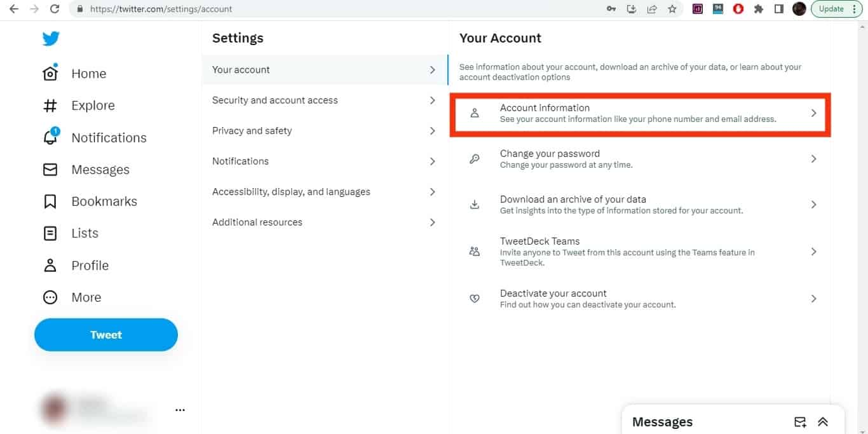Click the extension icon with 94 badge
868x434 pixels.
coord(718,9)
